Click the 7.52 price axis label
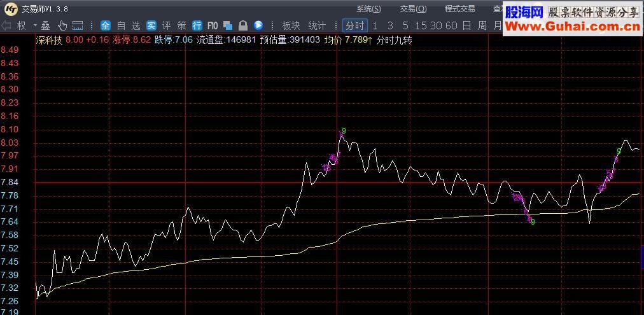The image size is (644, 315). click(9, 248)
